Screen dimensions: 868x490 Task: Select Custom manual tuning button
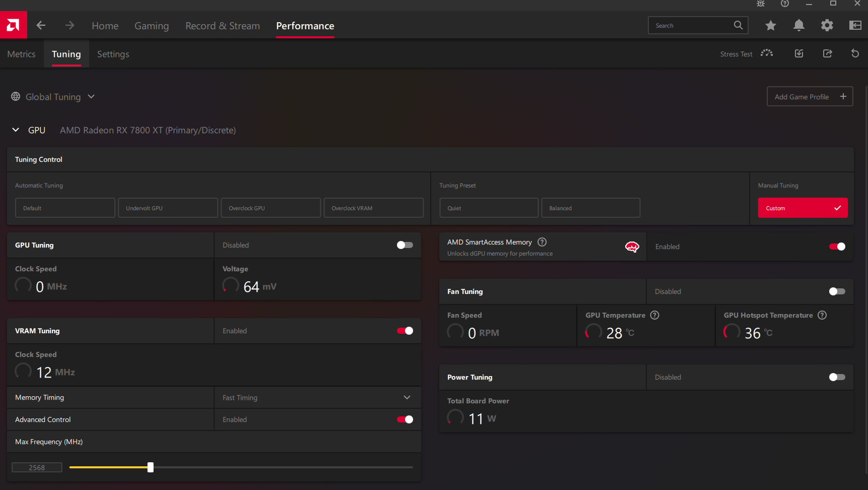[x=803, y=208]
